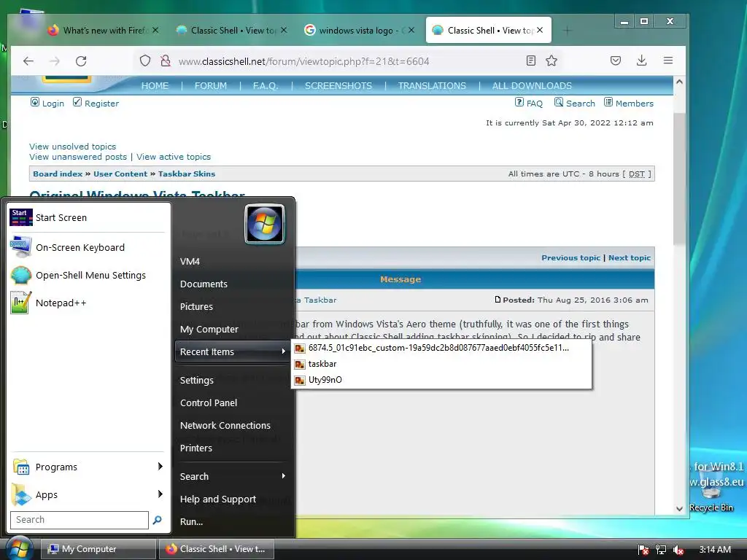
Task: Click 'View active topics' link
Action: [174, 157]
